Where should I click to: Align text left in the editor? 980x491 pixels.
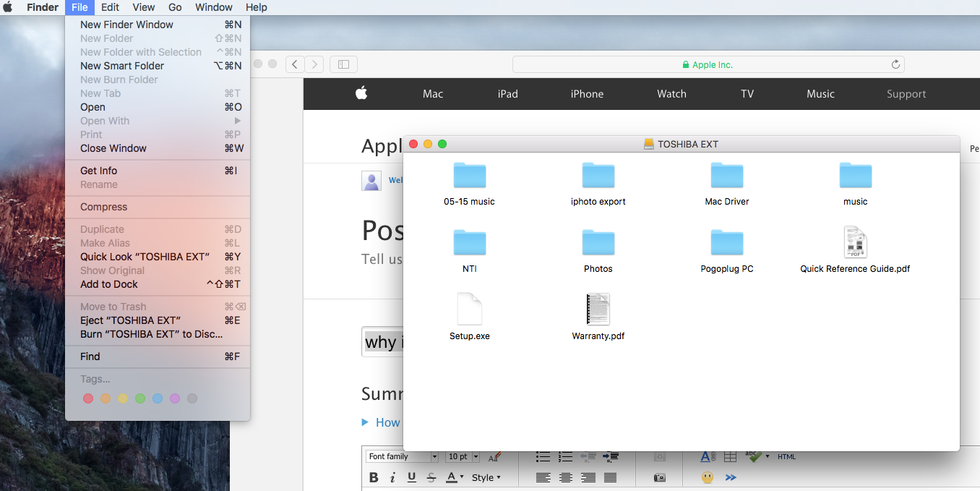(543, 477)
